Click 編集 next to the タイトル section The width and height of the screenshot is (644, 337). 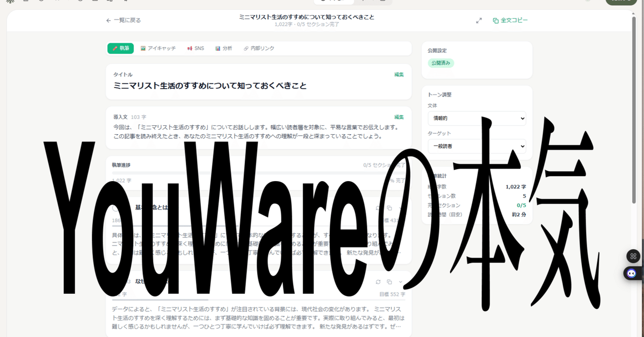(x=398, y=74)
